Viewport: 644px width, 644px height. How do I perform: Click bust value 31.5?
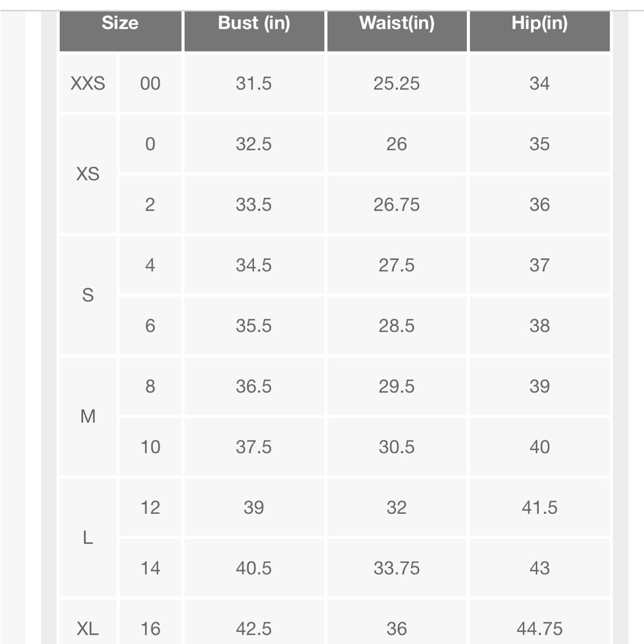click(254, 83)
